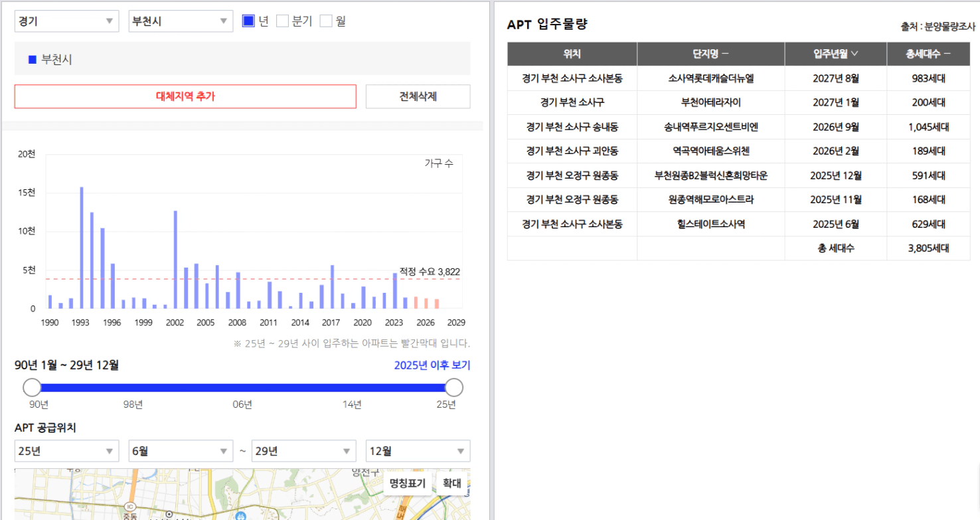Open the end year 29년 dropdown

pos(303,451)
